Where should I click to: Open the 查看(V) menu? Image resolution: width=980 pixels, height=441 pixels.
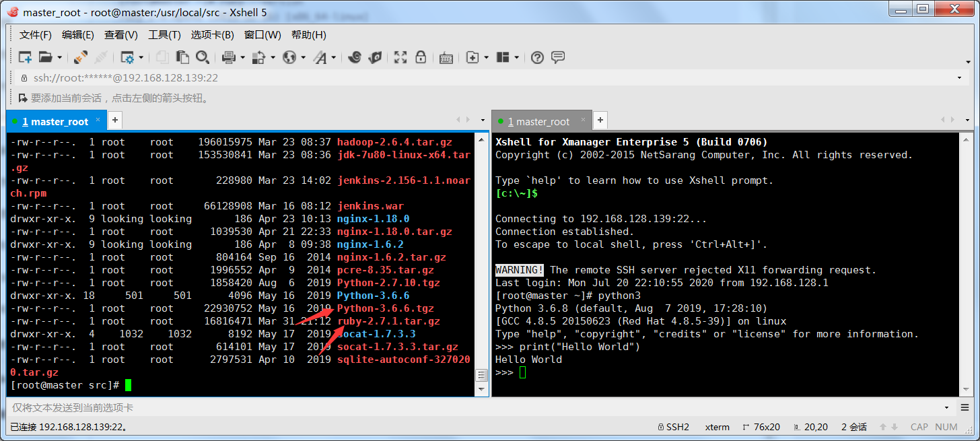(x=121, y=35)
